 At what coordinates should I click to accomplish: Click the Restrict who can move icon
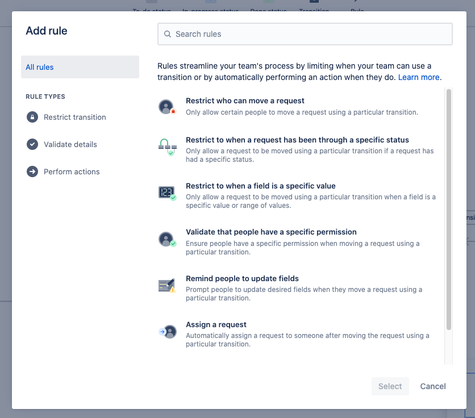[x=167, y=107]
